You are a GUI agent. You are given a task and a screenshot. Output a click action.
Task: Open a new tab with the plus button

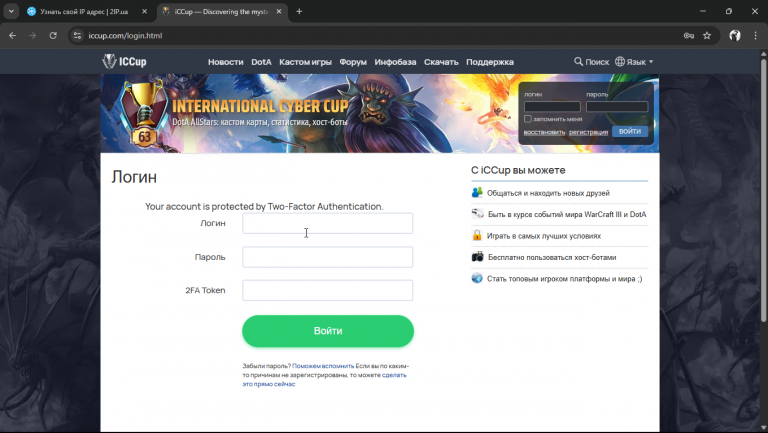click(x=299, y=11)
